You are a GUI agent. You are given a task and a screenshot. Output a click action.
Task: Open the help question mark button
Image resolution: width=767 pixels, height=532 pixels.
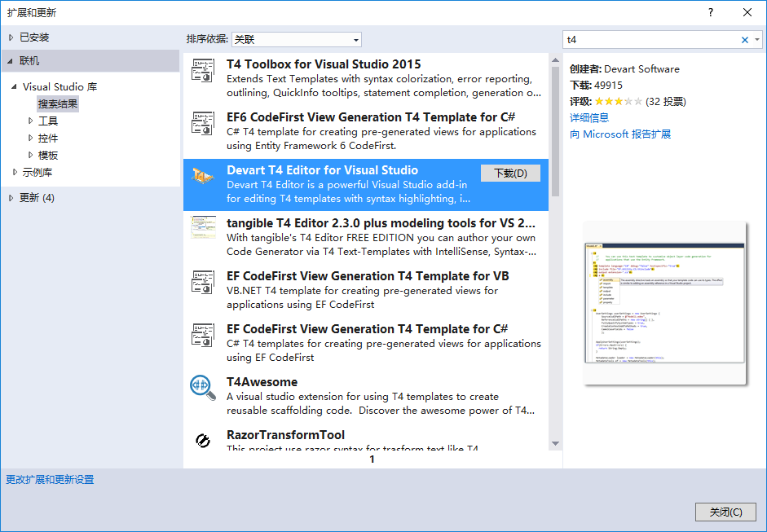coord(710,12)
